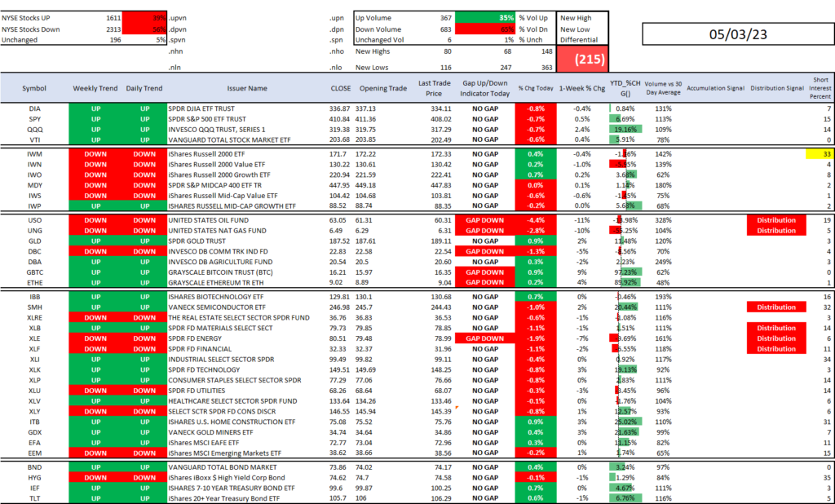Screen dimensions: 835x504
Task: Click the Distribution signal in SMH row
Action: tap(776, 307)
